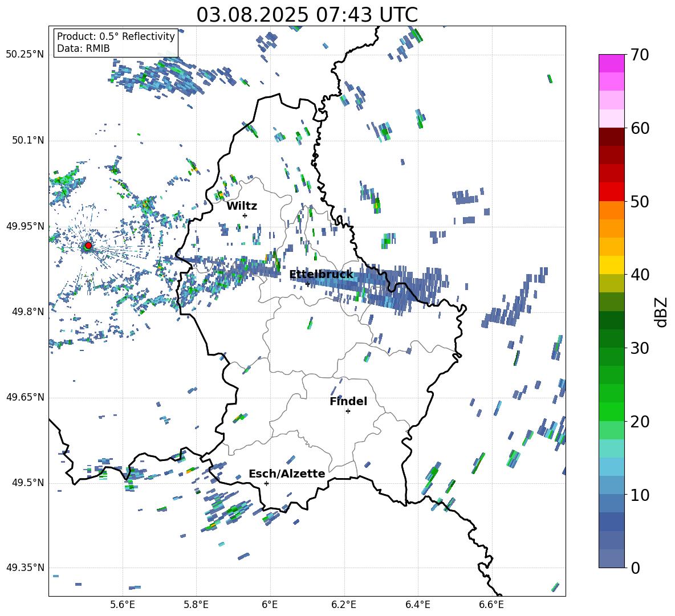
Task: Click the Esch/Alzette station cross marker
Action: click(266, 483)
